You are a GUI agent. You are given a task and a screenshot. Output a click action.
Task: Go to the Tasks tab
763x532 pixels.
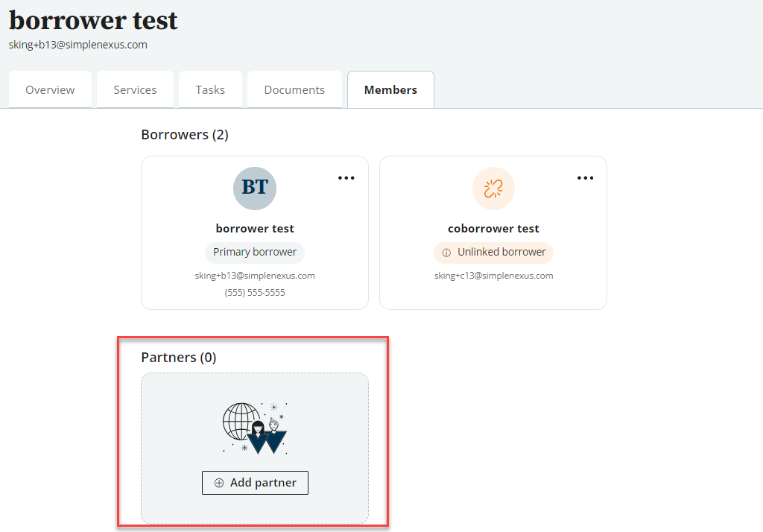pos(210,90)
